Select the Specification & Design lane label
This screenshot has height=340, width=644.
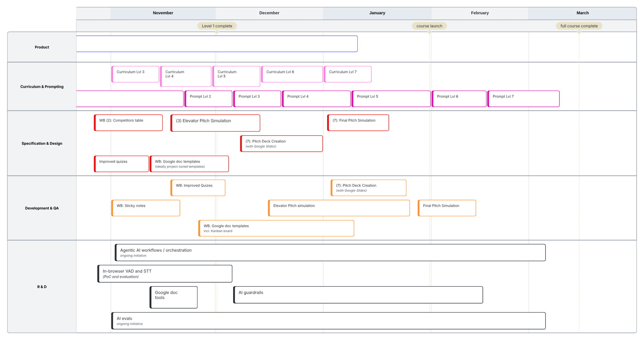click(x=42, y=143)
